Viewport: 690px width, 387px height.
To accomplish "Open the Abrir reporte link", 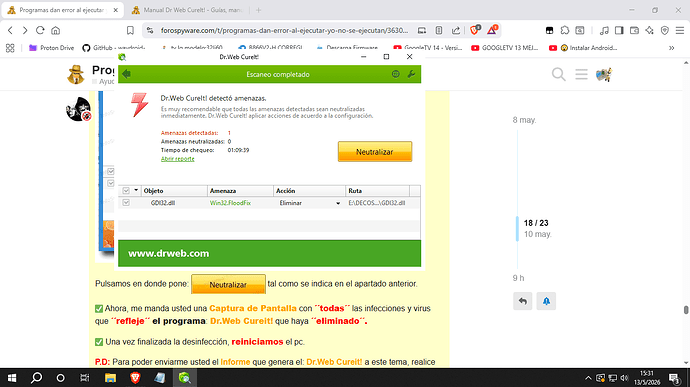I will 177,158.
